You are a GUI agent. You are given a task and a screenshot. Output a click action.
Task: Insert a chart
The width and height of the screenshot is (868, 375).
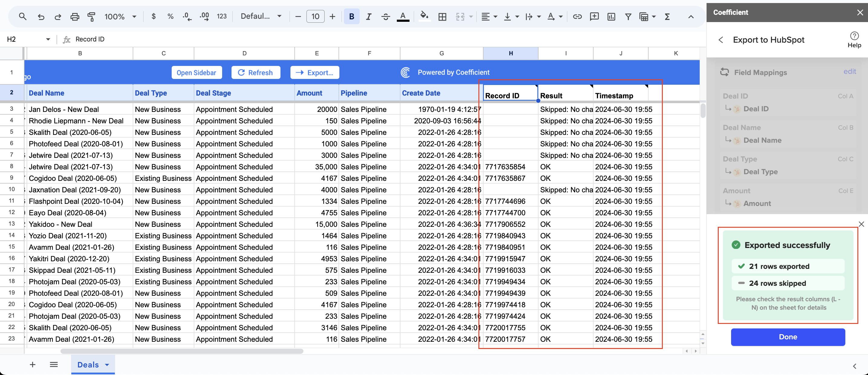coord(611,16)
